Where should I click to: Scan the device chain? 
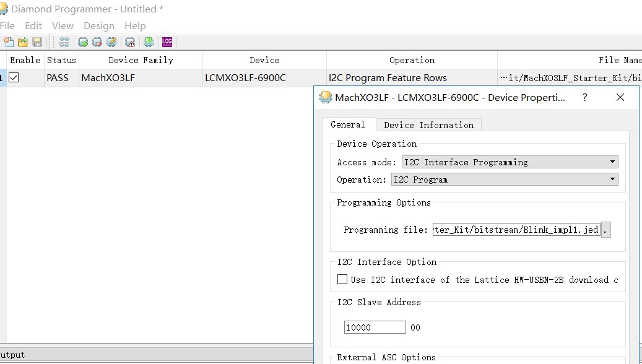coord(64,41)
